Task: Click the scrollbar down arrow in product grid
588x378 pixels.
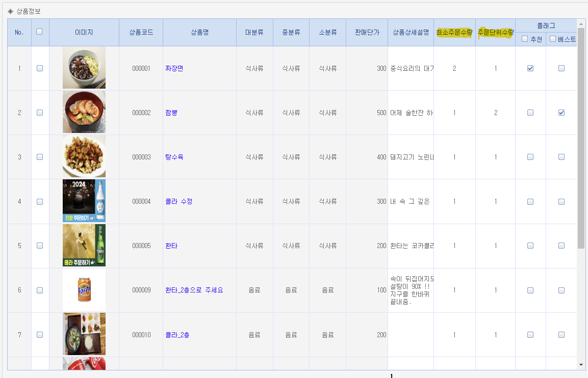Action: tap(581, 365)
